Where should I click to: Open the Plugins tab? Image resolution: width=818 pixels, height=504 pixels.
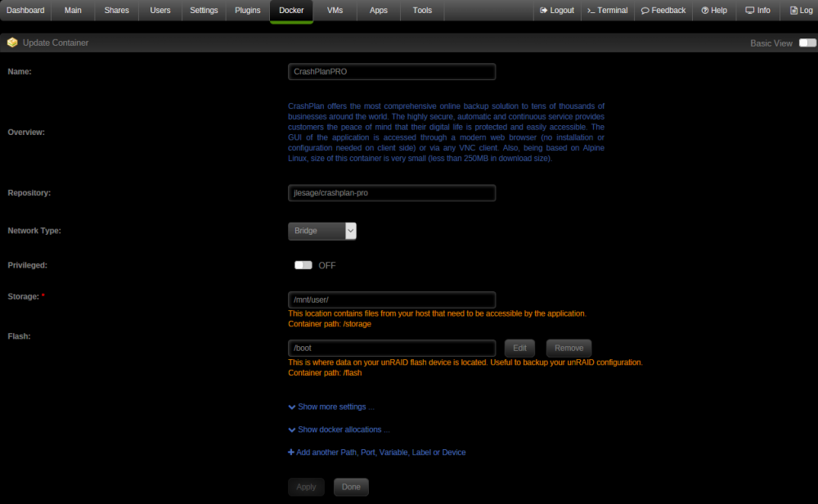pos(248,11)
